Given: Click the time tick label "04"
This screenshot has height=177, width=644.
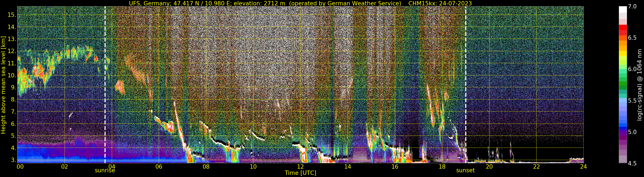Looking at the screenshot, I should (112, 166).
